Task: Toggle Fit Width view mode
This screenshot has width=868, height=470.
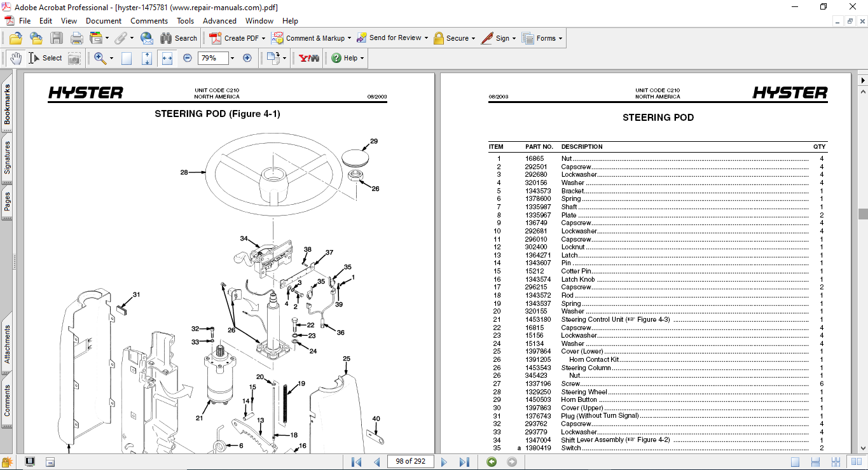Action: [x=167, y=58]
